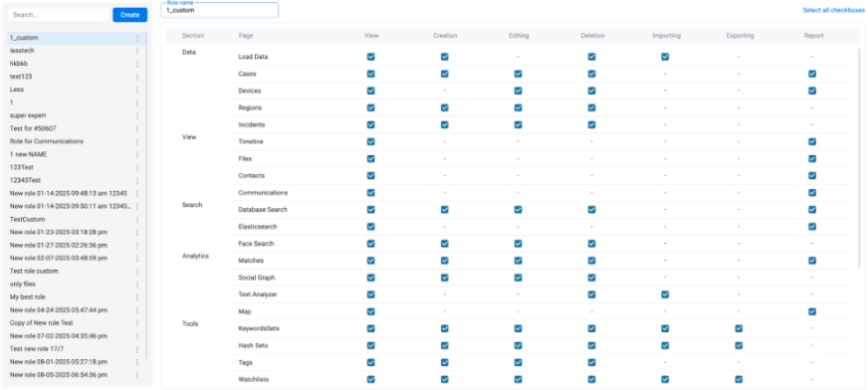Open the options menu for role lesstech
This screenshot has height=390, width=868.
tap(137, 51)
